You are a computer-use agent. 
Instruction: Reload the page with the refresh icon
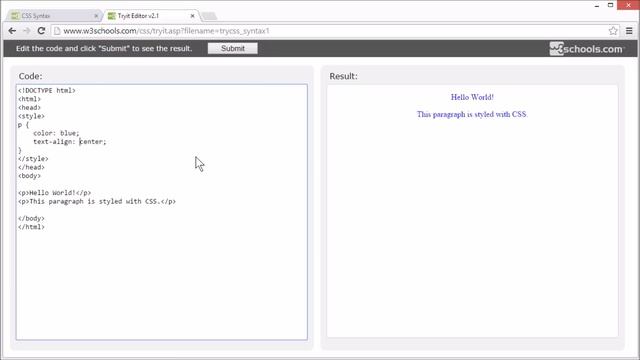click(x=41, y=31)
